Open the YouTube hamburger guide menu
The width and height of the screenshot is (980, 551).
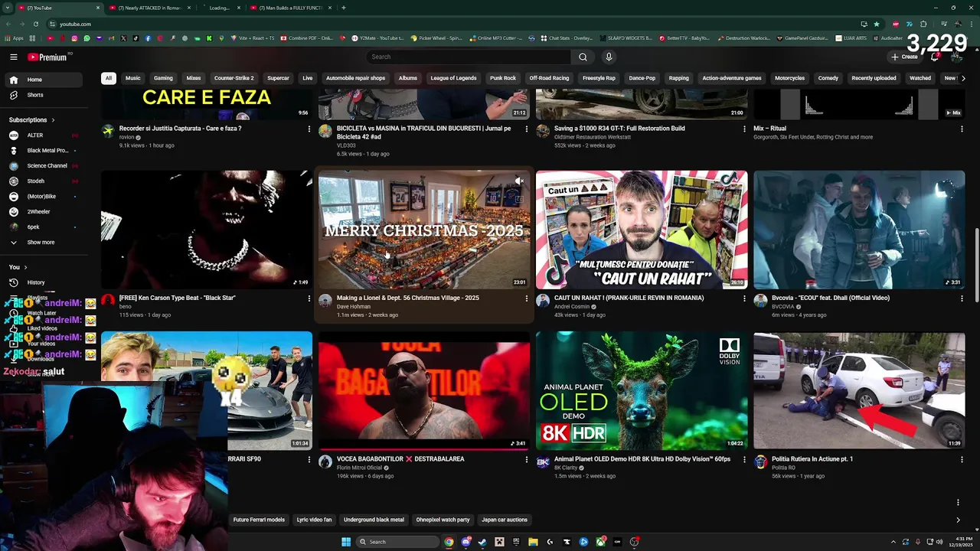click(x=14, y=57)
